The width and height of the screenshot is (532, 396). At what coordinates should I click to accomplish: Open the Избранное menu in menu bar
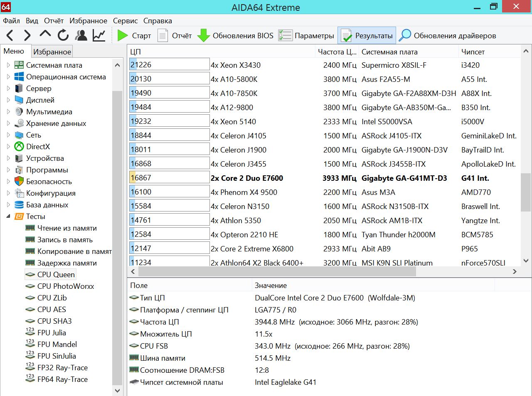[x=88, y=21]
